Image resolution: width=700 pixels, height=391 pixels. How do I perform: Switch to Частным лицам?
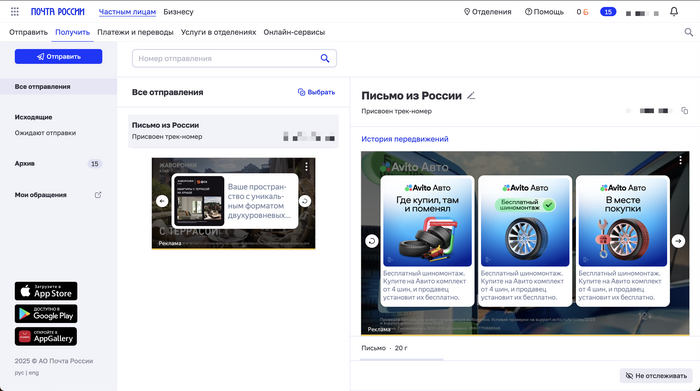pos(127,12)
